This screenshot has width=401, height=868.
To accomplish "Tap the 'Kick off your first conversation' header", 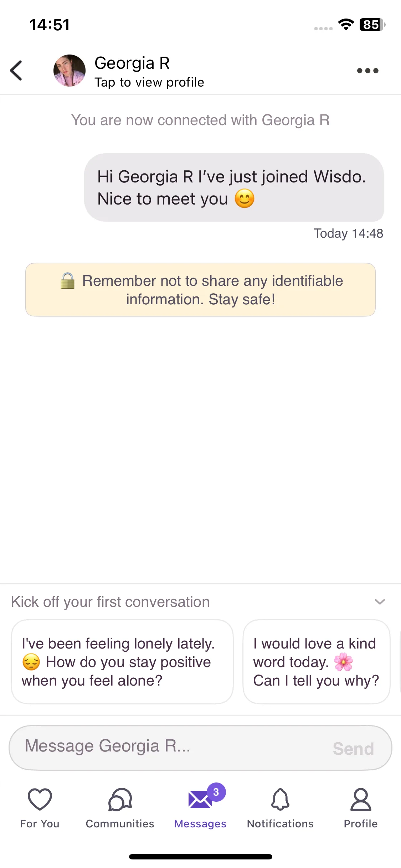I will point(110,602).
